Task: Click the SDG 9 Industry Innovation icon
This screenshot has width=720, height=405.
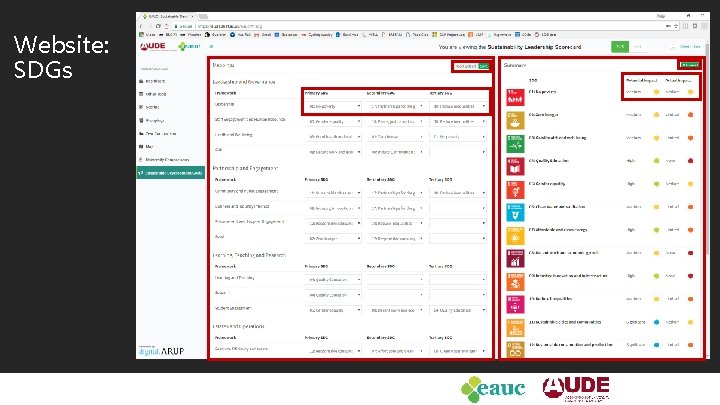Action: tap(515, 281)
